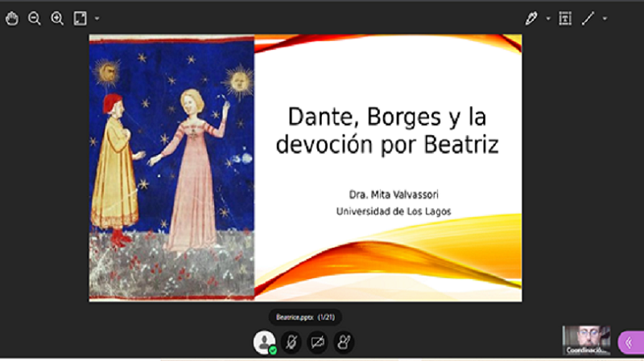The width and height of the screenshot is (644, 361).
Task: Open my status and settings avatar
Action: (265, 343)
